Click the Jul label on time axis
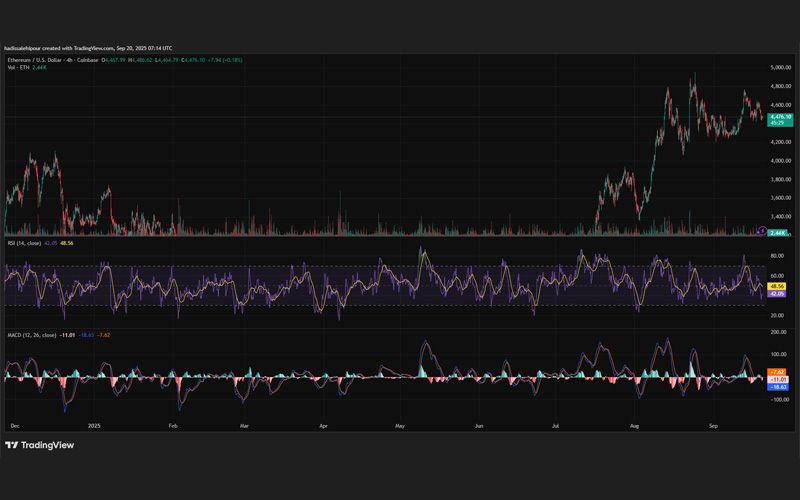The height and width of the screenshot is (500, 800). click(556, 426)
